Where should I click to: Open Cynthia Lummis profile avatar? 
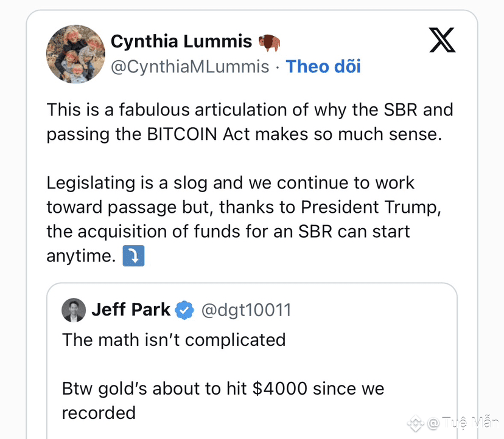coord(76,54)
